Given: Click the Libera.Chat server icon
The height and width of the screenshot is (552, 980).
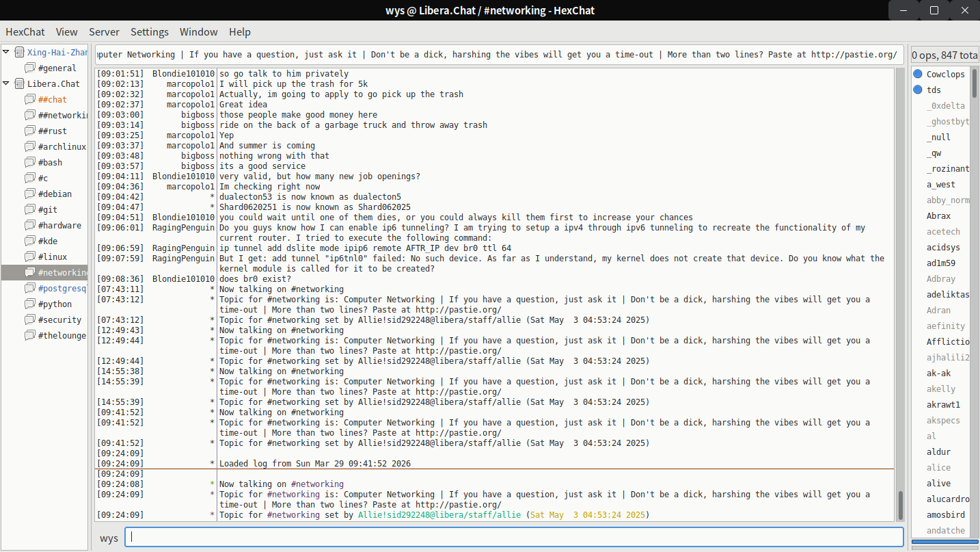Looking at the screenshot, I should tap(19, 83).
